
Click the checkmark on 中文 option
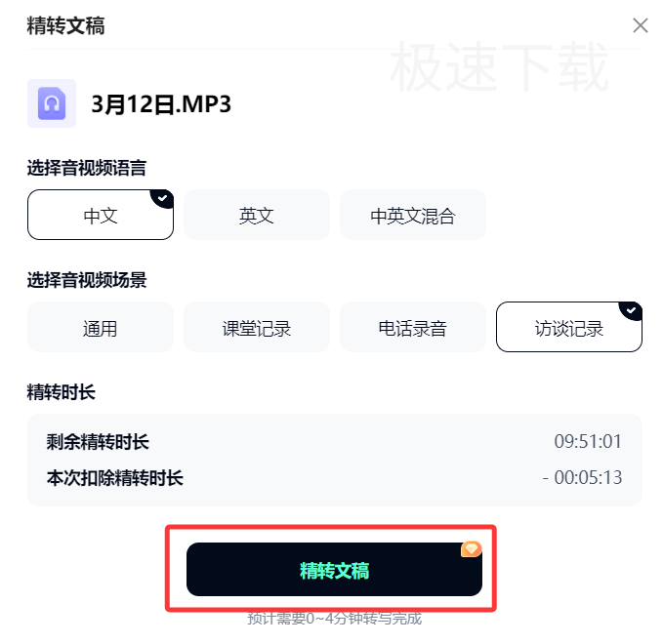pos(163,198)
